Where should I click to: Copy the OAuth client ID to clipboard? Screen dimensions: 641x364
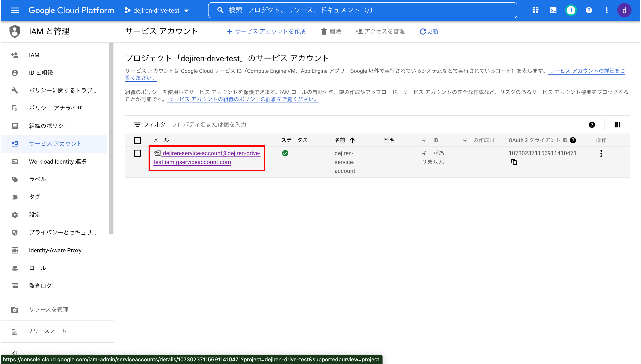(514, 162)
